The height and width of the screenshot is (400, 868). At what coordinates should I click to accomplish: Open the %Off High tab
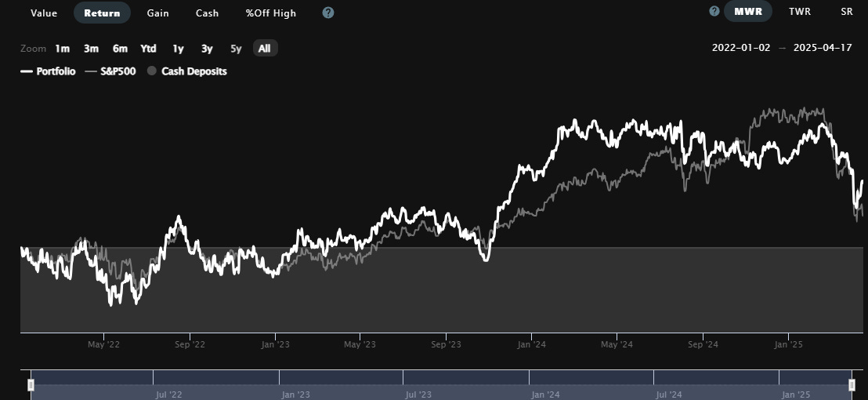[271, 13]
